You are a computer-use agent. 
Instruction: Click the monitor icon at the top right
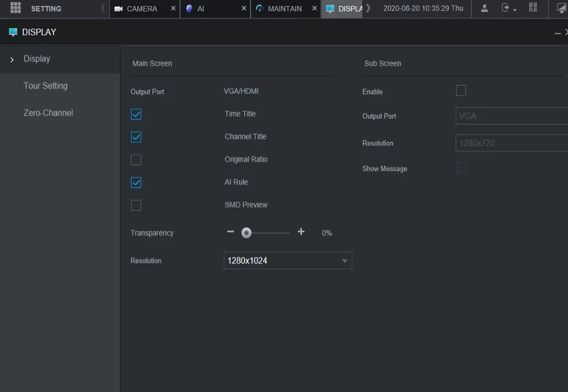[562, 8]
